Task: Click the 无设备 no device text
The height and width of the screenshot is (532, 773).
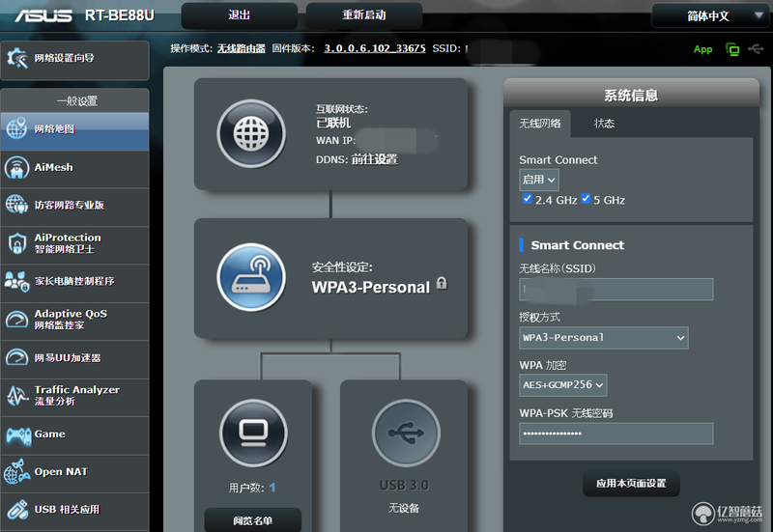Action: (x=404, y=508)
